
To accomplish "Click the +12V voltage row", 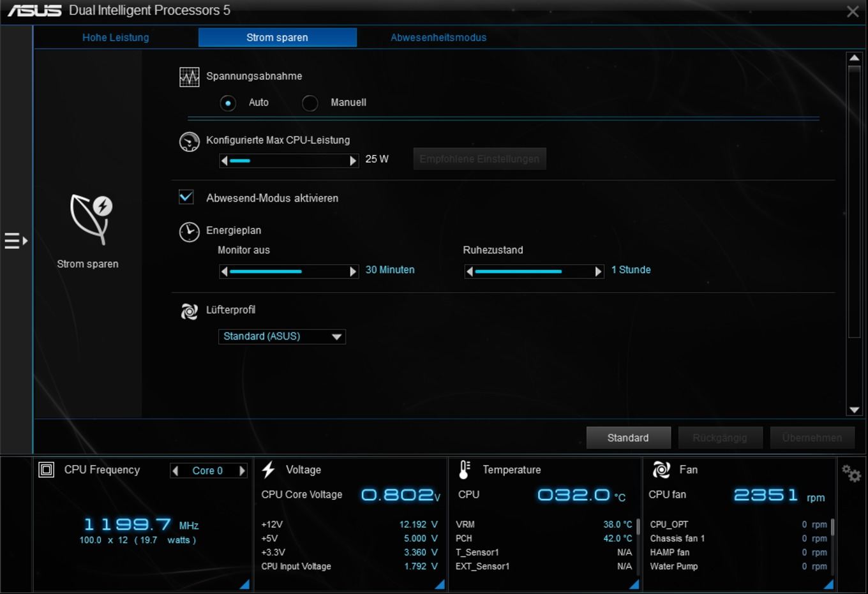I will (x=350, y=524).
